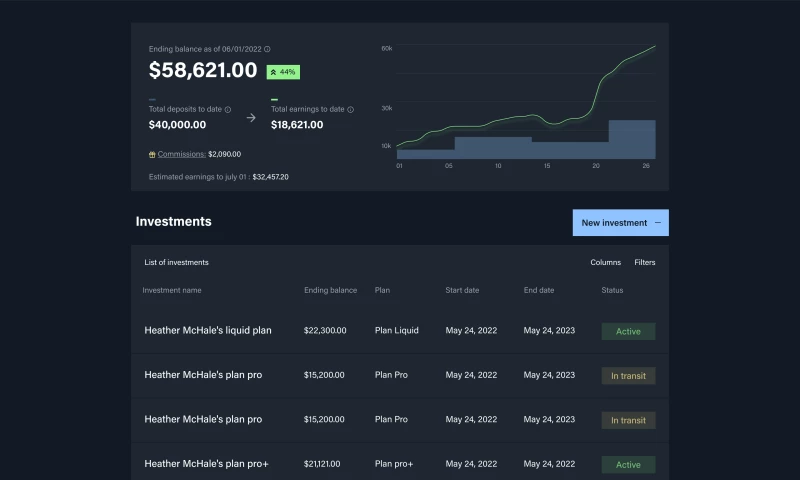Create a New investment
This screenshot has width=800, height=480.
click(x=614, y=223)
